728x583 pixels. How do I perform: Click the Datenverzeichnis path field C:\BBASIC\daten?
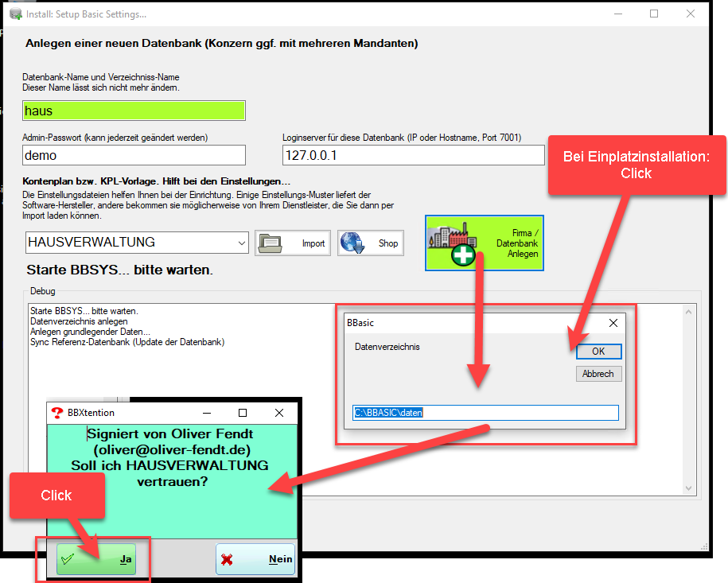point(485,413)
